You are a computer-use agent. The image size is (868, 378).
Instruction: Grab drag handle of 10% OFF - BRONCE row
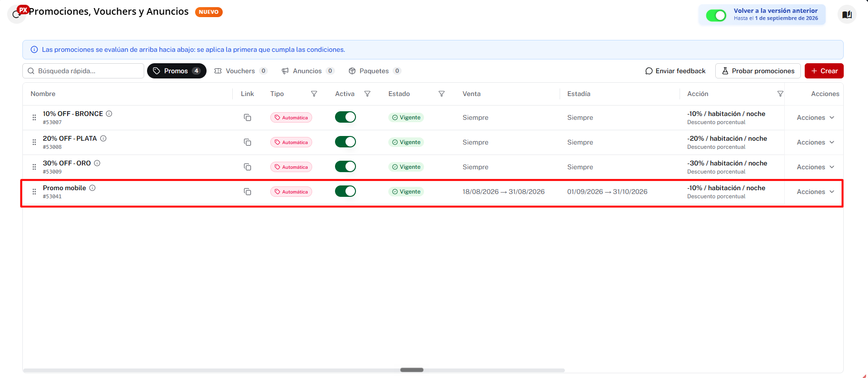[34, 117]
